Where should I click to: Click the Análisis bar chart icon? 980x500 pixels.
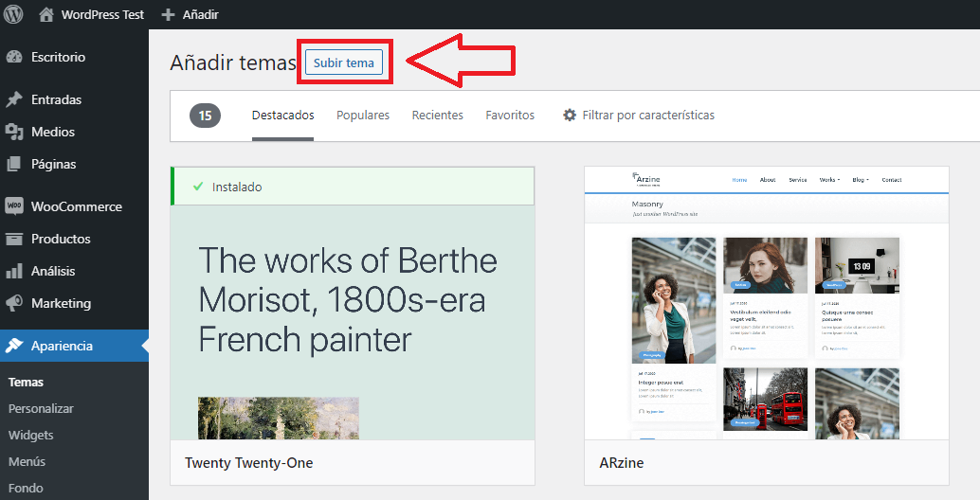coord(14,271)
